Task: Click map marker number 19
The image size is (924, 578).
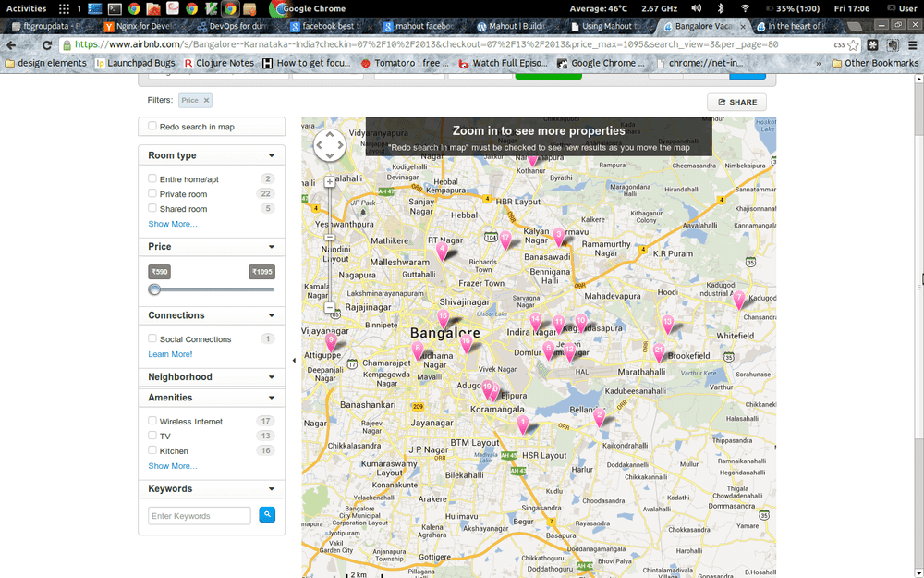Action: [x=487, y=389]
